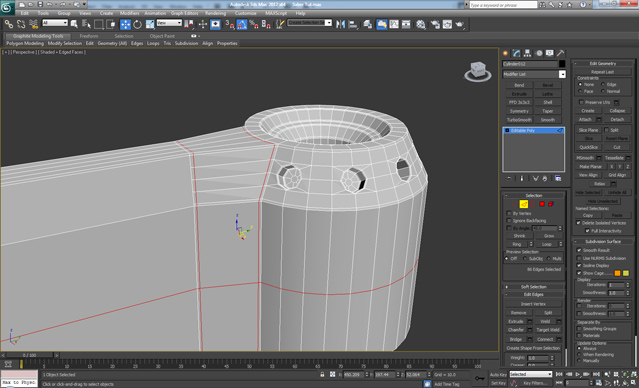639x388 pixels.
Task: Activate Select and Uniform Scale tool
Action: click(150, 24)
